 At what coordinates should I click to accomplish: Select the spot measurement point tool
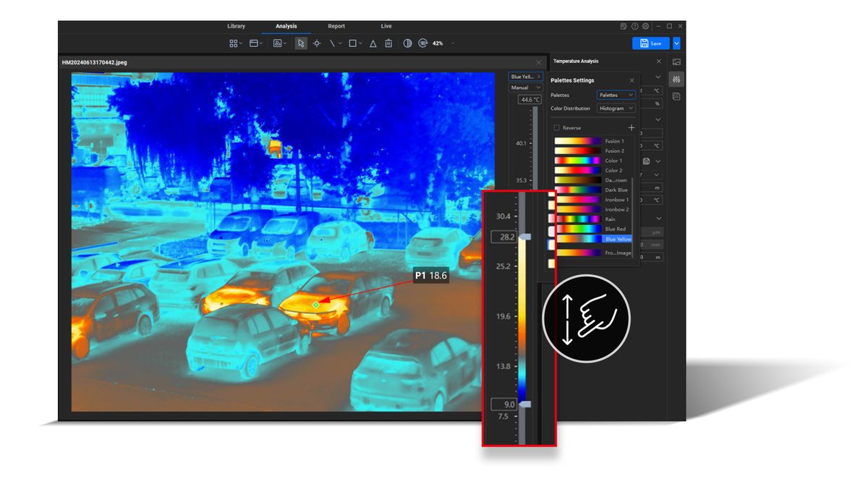[x=317, y=43]
